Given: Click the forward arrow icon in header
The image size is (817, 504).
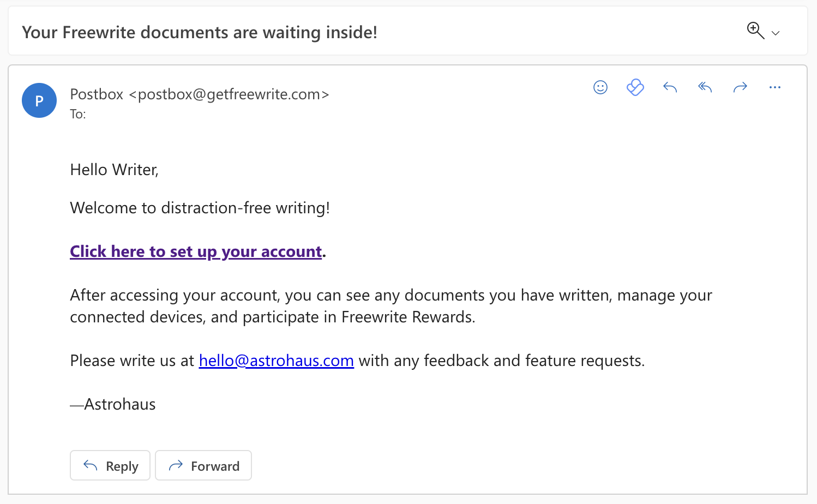Looking at the screenshot, I should pyautogui.click(x=740, y=87).
